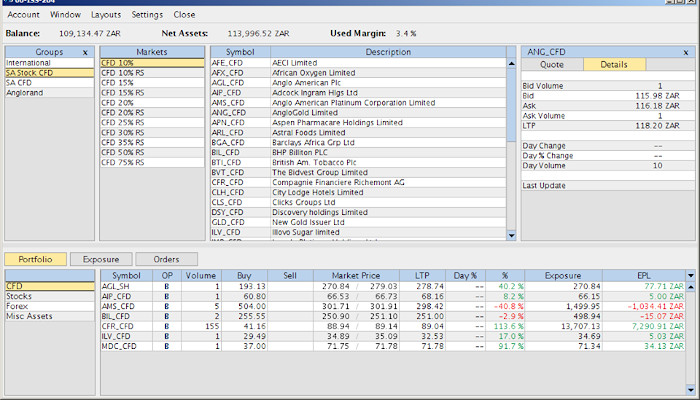Open the Orders tab
Viewport: 700px width, 400px height.
coord(166,259)
